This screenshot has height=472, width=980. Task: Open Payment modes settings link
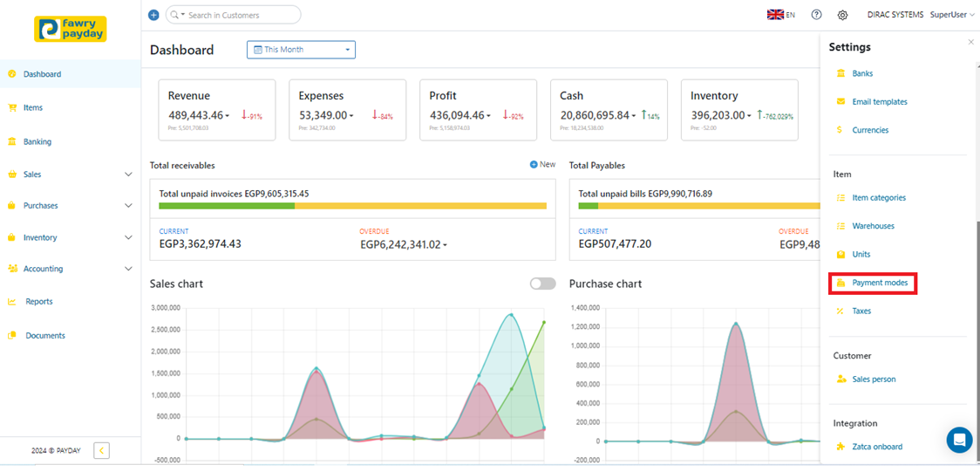(880, 283)
